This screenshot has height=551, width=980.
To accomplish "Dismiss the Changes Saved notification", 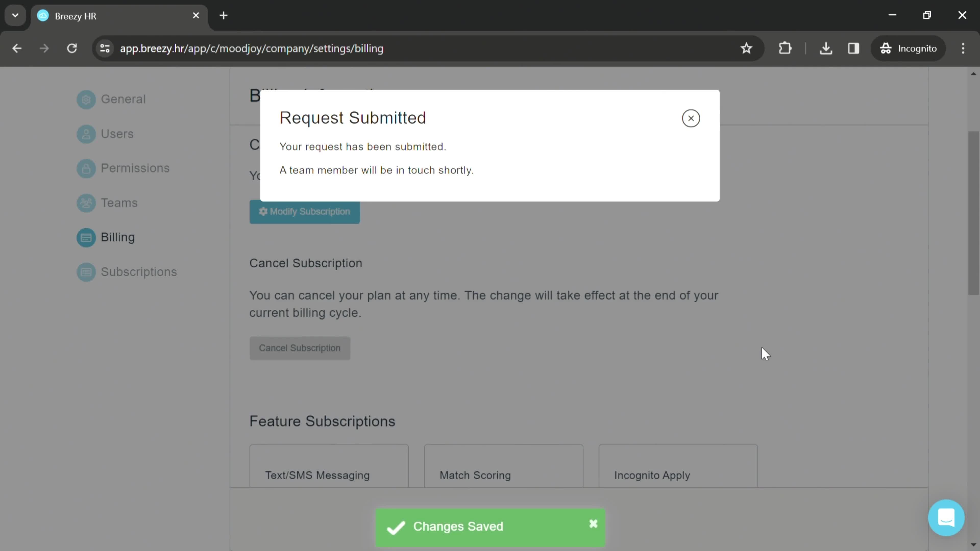I will (x=593, y=524).
